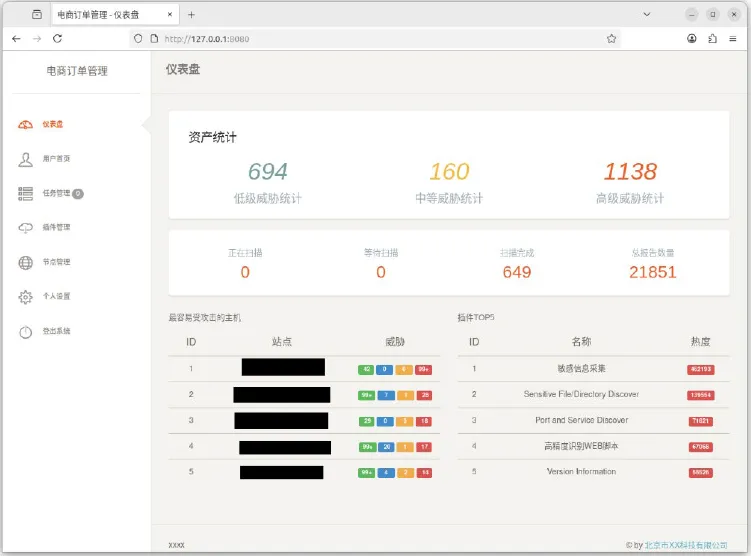
Task: Click the red 25 badge in host row 2
Action: [x=424, y=395]
